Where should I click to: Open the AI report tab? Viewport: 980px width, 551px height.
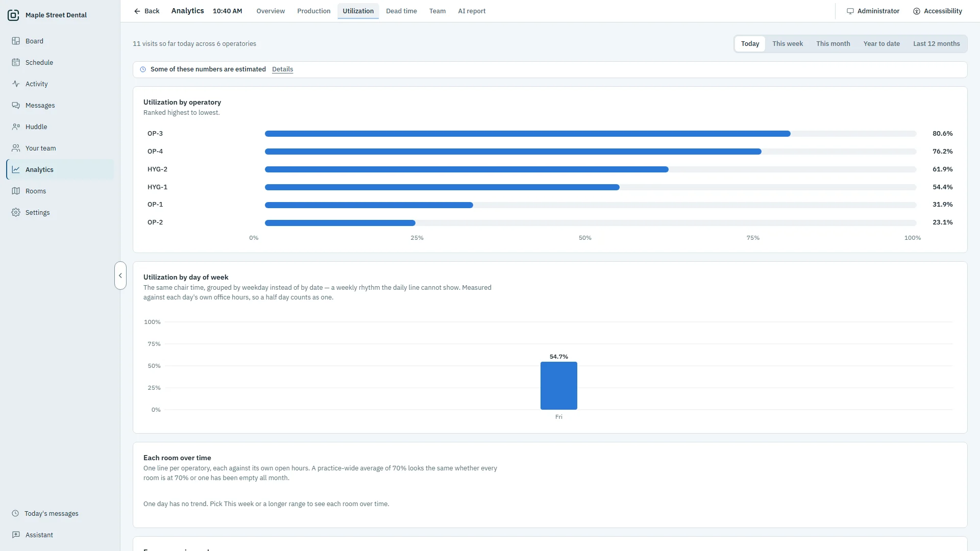coord(472,11)
